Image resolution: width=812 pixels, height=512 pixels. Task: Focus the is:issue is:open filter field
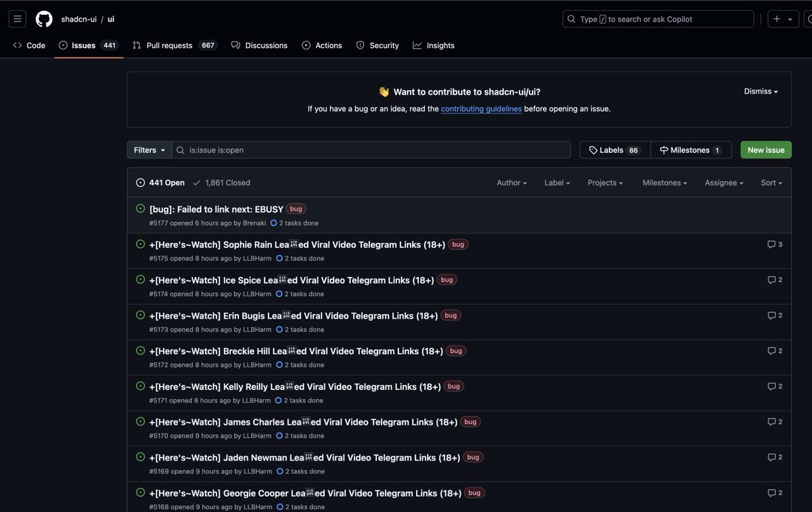pos(371,150)
